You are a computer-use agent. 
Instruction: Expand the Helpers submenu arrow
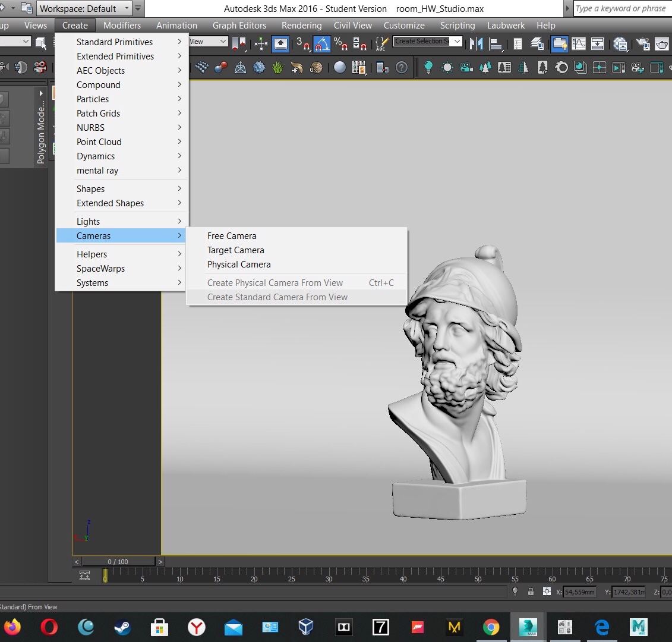coord(179,254)
